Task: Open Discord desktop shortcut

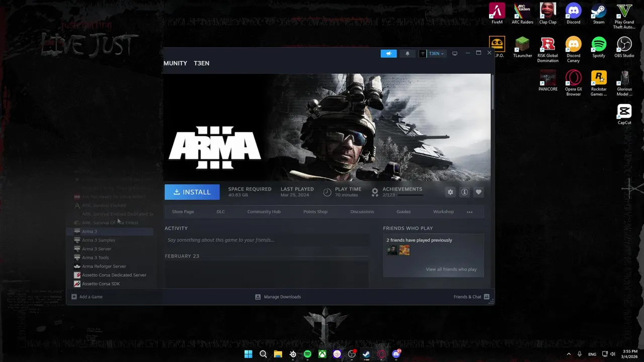Action: coord(574,14)
